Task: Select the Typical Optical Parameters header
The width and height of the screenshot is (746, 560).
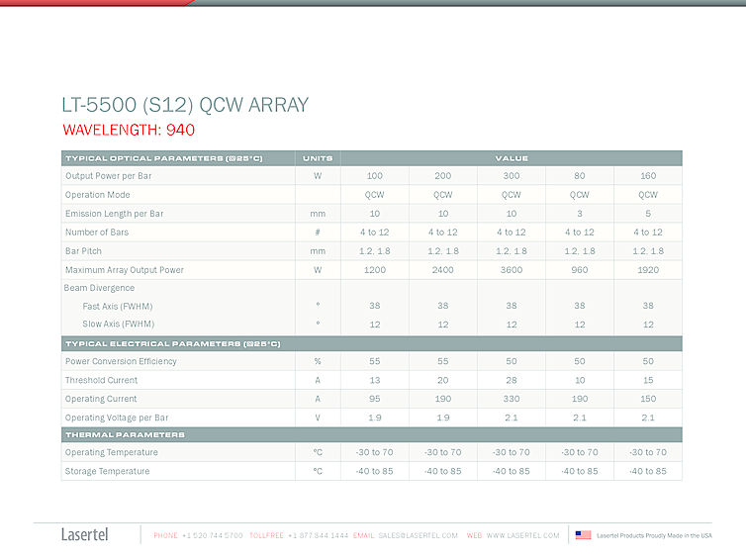Action: click(x=163, y=158)
